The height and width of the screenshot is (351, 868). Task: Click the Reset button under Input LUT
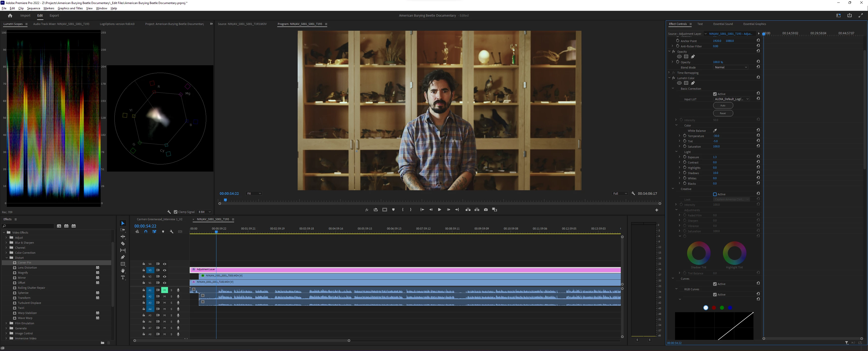[x=723, y=113]
